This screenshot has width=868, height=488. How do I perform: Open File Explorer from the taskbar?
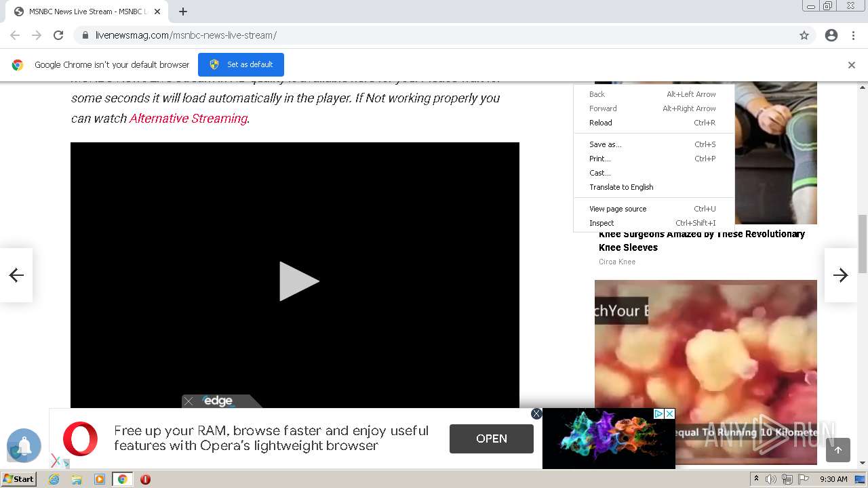(x=77, y=479)
